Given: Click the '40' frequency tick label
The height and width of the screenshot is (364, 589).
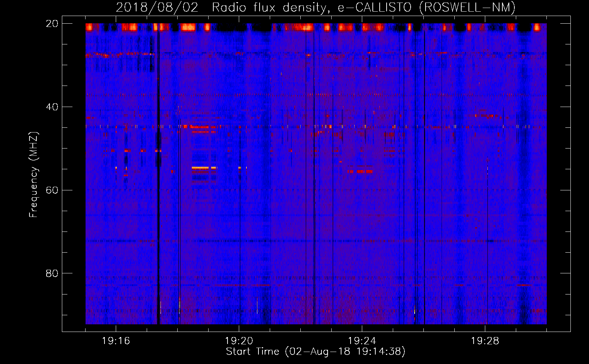Looking at the screenshot, I should 52,107.
